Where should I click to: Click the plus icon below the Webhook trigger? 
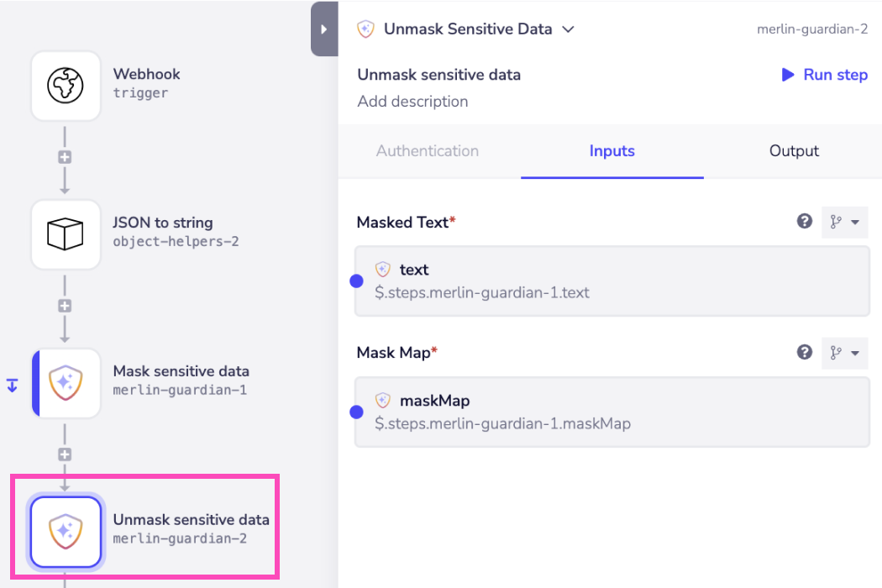[x=66, y=155]
